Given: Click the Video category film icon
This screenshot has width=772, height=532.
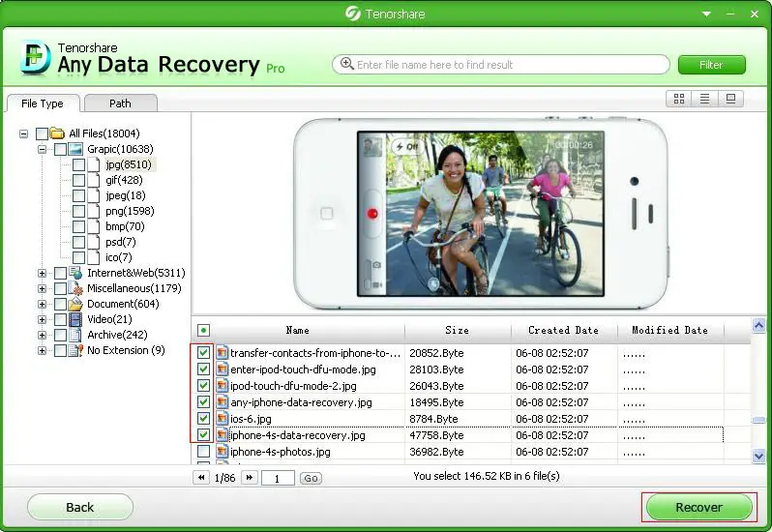Looking at the screenshot, I should [x=75, y=319].
